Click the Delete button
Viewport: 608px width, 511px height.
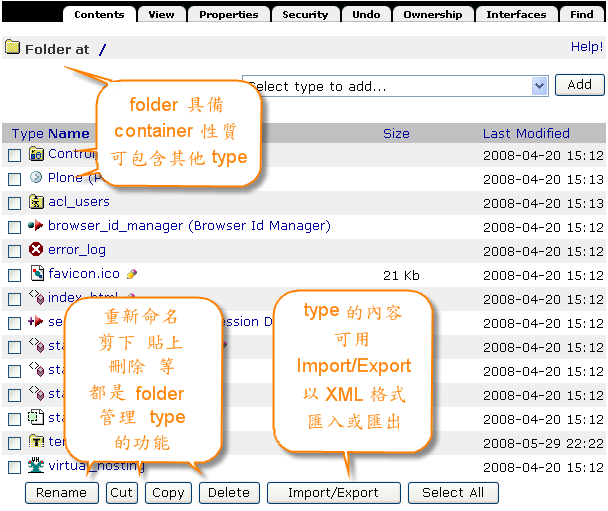point(229,493)
